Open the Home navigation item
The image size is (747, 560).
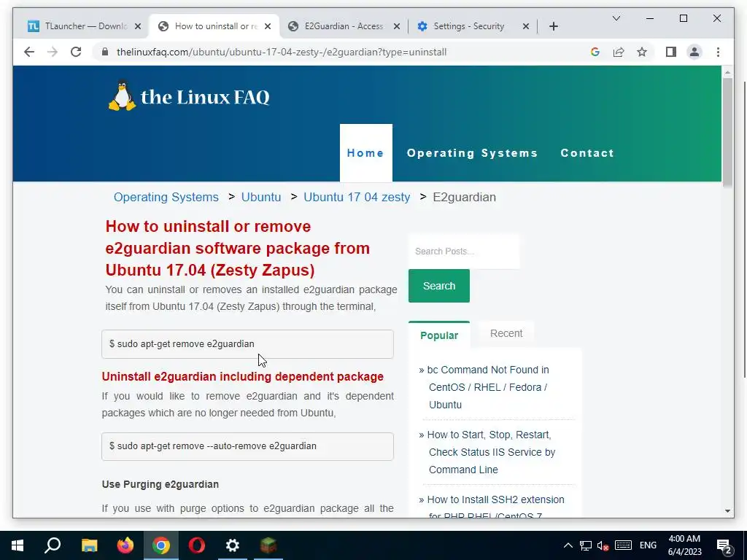coord(365,153)
